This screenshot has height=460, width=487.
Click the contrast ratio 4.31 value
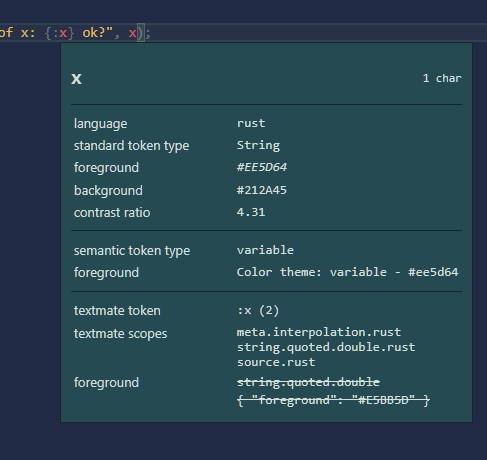point(251,212)
